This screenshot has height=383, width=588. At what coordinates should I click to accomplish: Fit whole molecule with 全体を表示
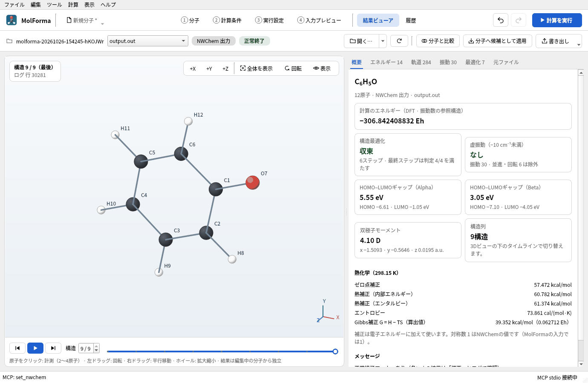(257, 69)
